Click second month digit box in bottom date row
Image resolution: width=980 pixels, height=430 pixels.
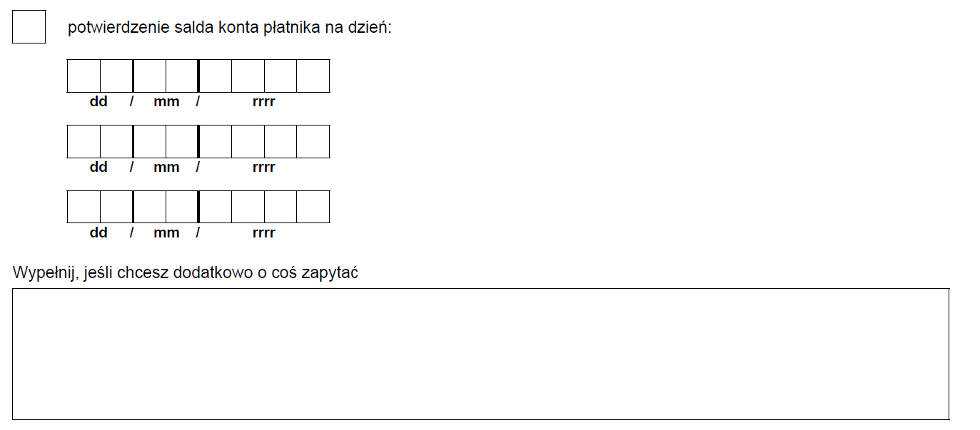click(182, 207)
